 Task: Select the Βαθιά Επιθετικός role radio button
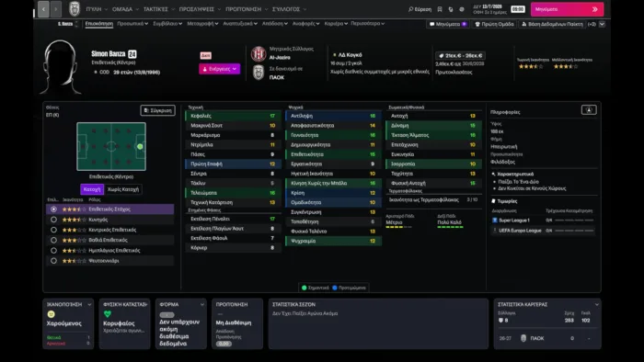(53, 240)
